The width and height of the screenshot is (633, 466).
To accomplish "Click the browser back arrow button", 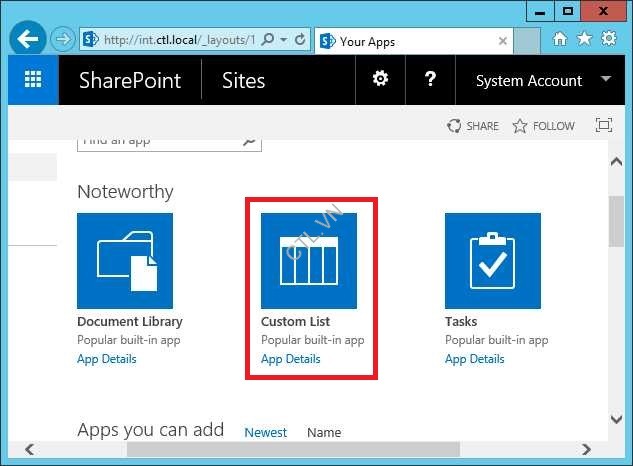I will [x=29, y=40].
